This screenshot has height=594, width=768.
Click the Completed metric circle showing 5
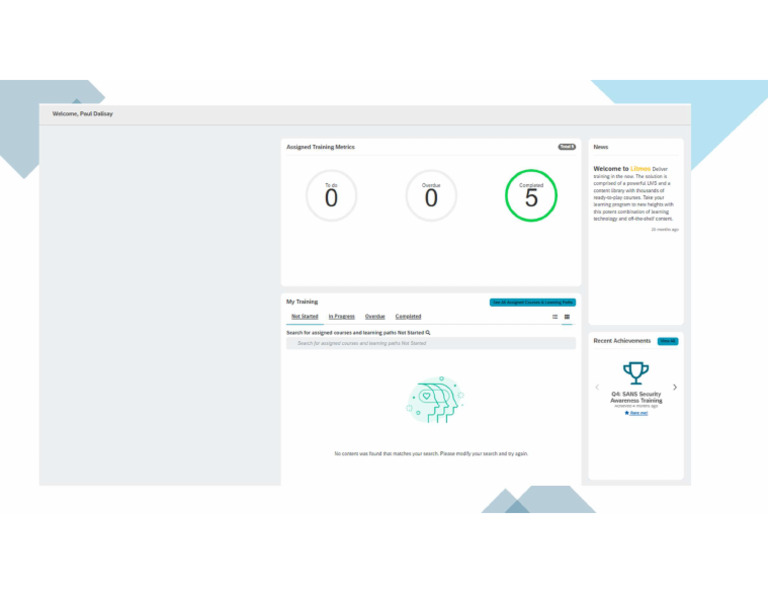[x=531, y=195]
